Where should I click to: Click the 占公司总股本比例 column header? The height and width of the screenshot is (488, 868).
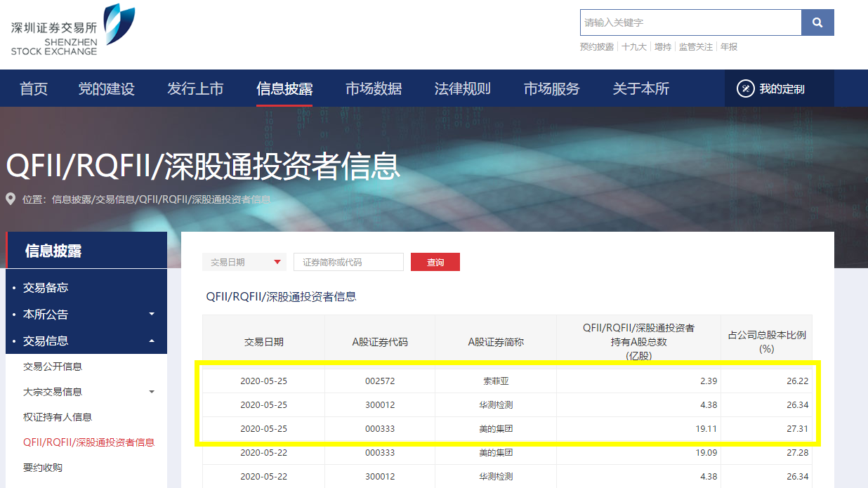766,342
